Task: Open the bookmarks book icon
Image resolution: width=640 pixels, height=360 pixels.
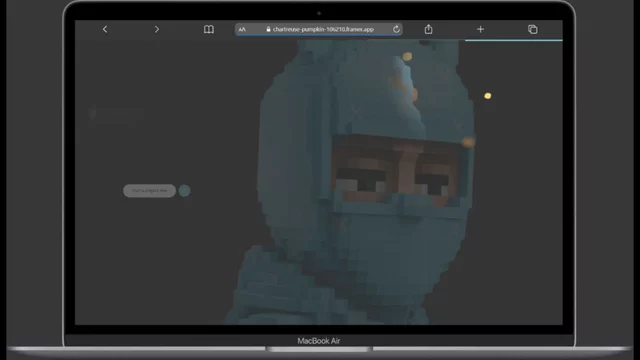Action: [209, 29]
